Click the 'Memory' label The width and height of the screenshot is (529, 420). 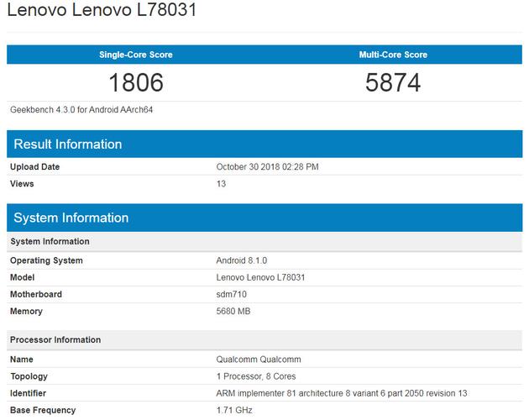point(26,312)
